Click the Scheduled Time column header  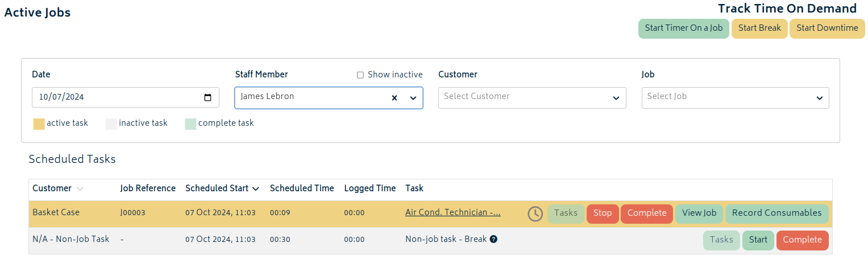pos(302,188)
